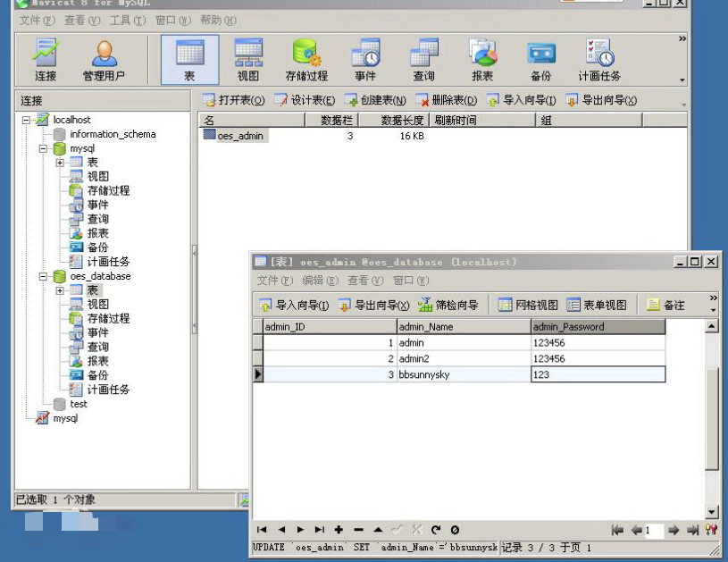Expand main toolbar overflow chevron
This screenshot has height=562, width=728.
pyautogui.click(x=682, y=38)
